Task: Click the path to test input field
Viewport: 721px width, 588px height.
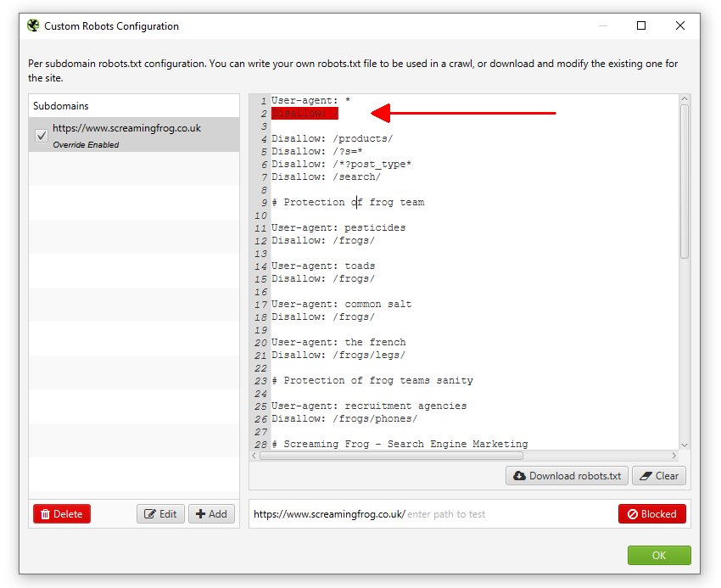Action: point(511,514)
